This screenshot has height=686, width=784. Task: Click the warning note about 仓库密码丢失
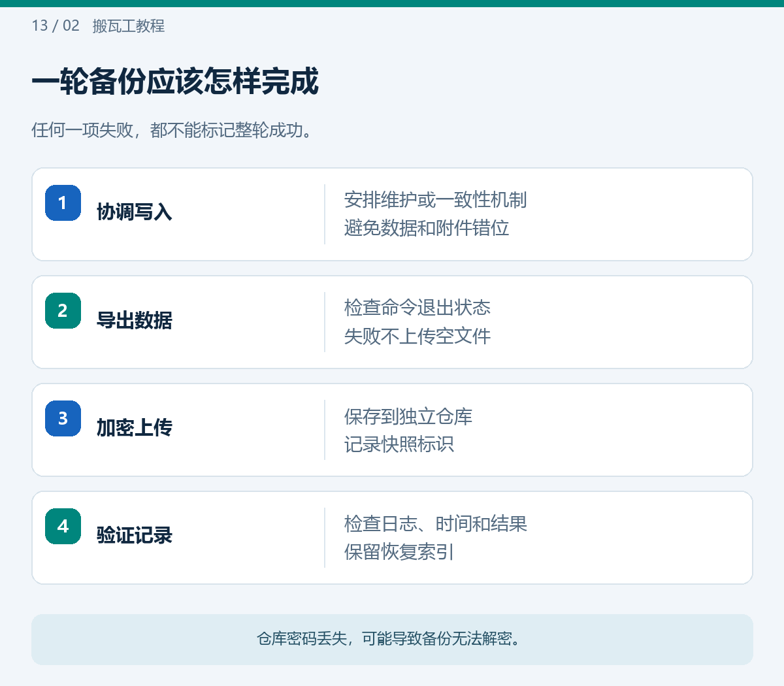coord(392,639)
